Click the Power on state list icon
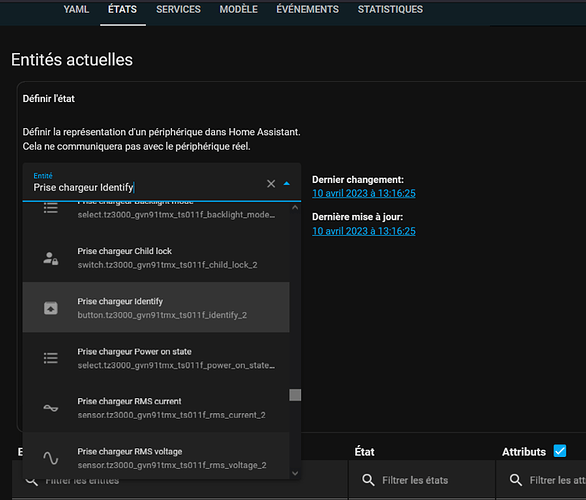 click(50, 358)
